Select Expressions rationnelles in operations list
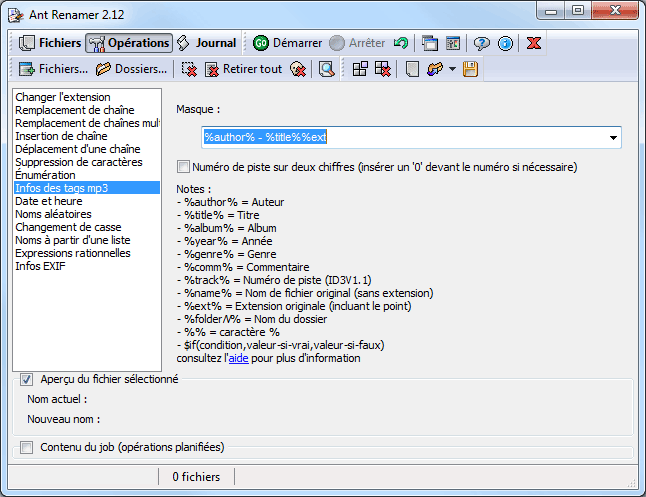The width and height of the screenshot is (646, 497). pos(73,253)
